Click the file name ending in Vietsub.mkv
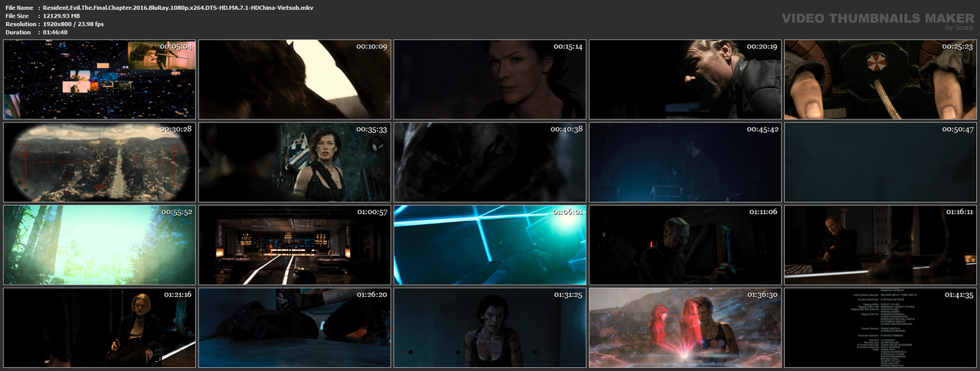Screen dimensions: 980x371 coord(178,8)
